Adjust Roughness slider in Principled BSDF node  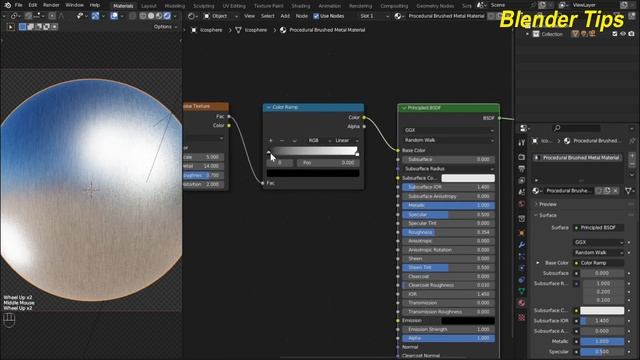click(449, 232)
